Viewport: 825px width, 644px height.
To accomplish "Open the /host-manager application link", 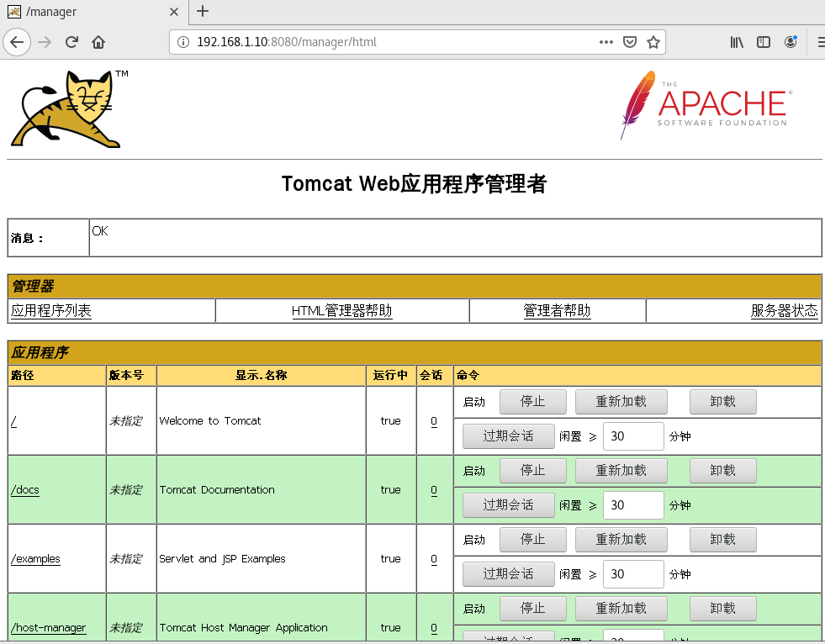I will pos(49,628).
